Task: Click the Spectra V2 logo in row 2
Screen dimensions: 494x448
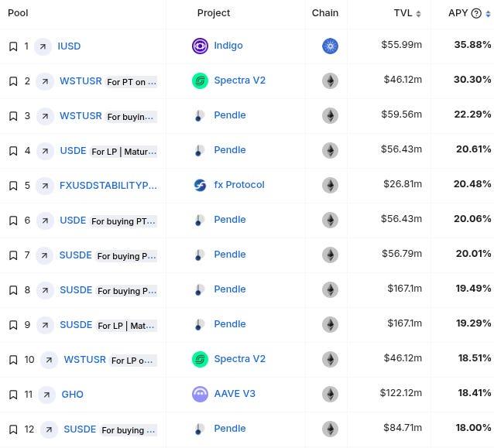Action: pos(200,80)
